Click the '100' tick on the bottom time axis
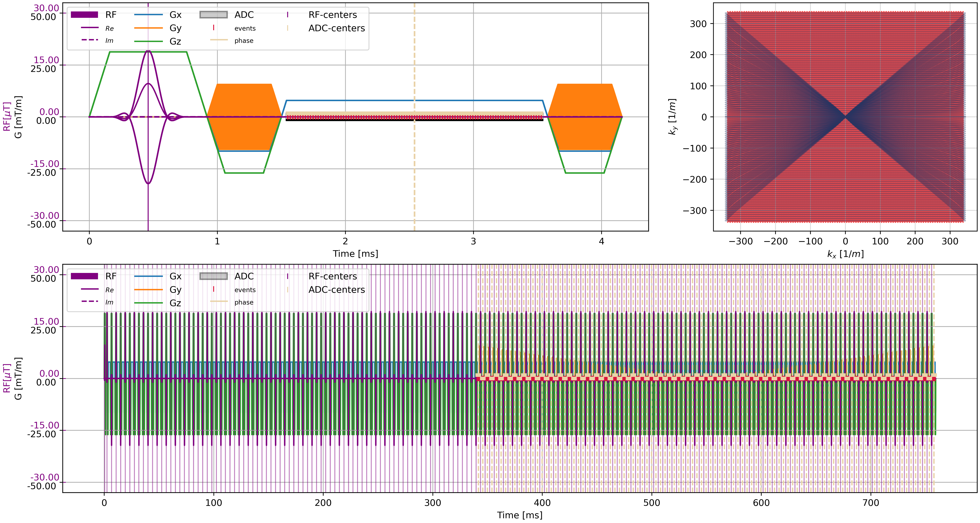 [213, 503]
